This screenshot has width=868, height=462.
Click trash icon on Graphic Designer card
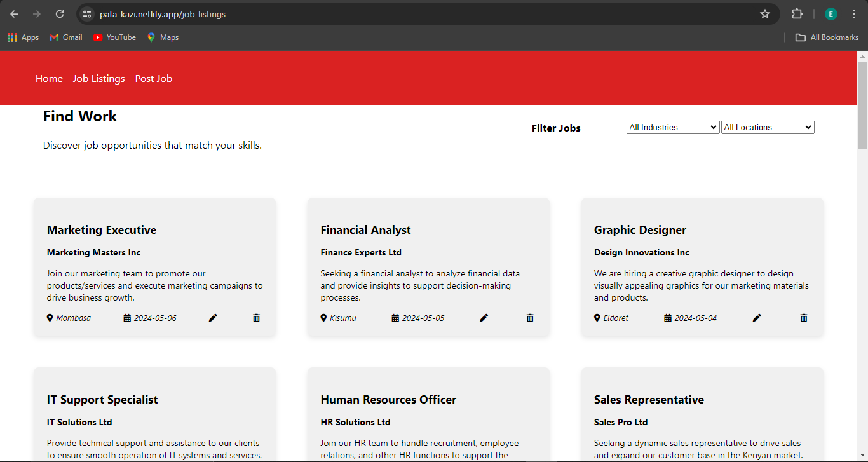point(804,318)
